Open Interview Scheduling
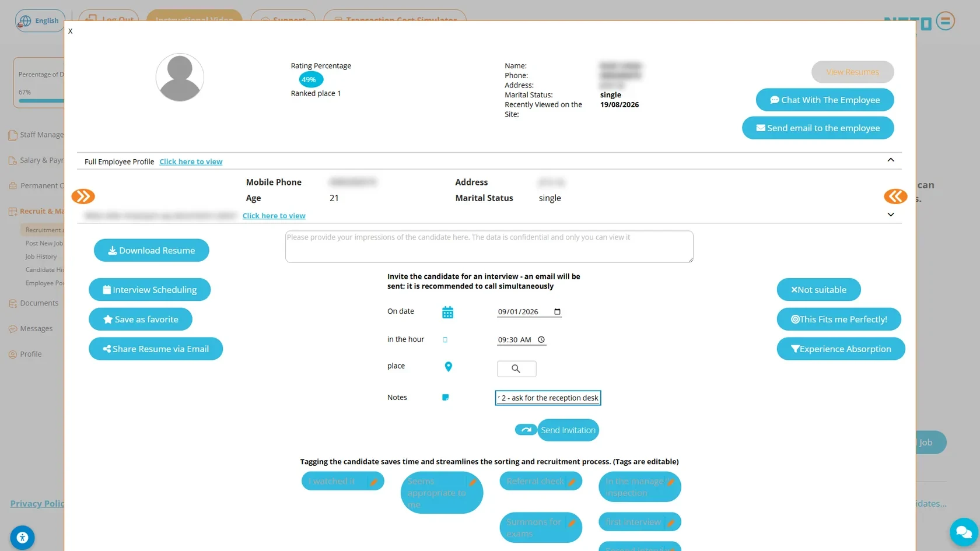This screenshot has width=980, height=551. pyautogui.click(x=149, y=290)
